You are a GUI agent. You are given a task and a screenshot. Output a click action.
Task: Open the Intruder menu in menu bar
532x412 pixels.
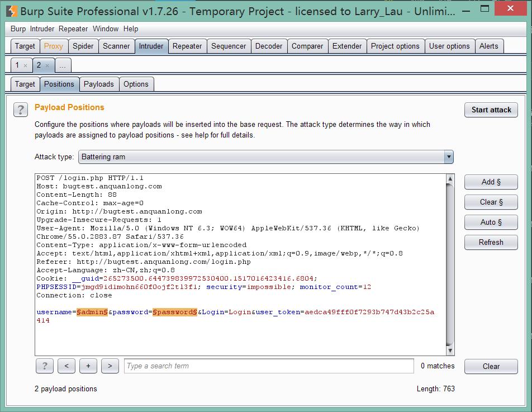(x=43, y=29)
